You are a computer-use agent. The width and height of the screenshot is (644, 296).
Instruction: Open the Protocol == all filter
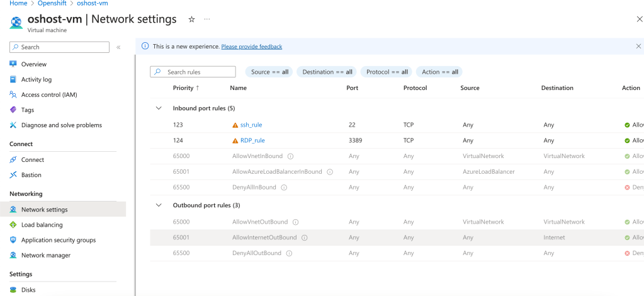(387, 72)
